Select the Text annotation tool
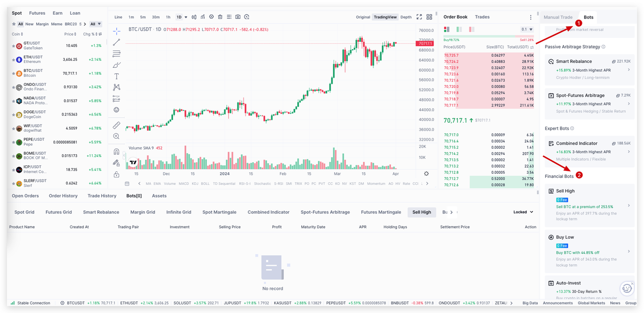Viewport: 644px width, 313px height. [117, 76]
